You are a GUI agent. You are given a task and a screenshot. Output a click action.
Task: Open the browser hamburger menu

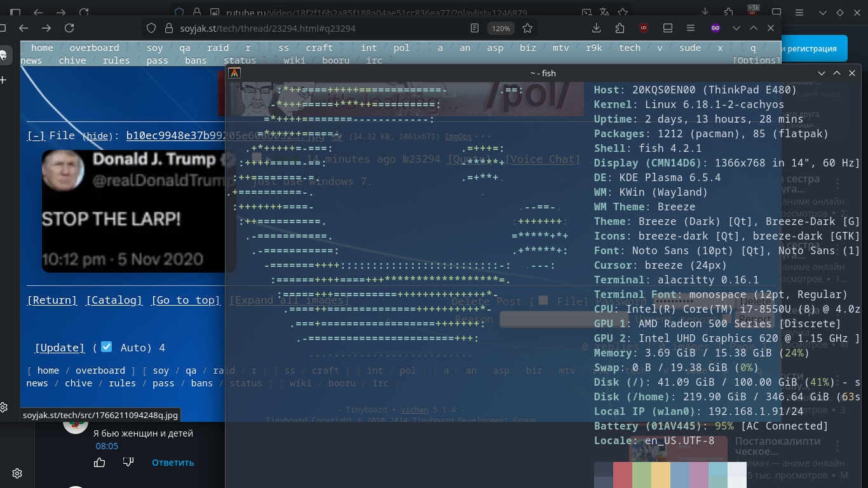690,28
